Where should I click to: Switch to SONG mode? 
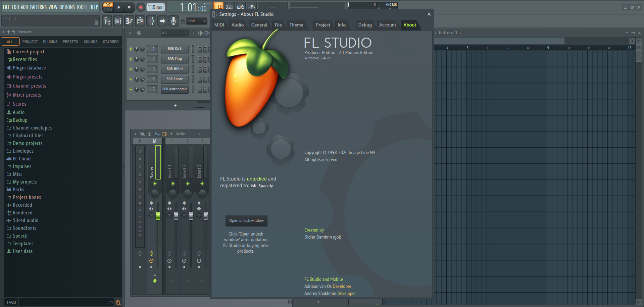[108, 9]
